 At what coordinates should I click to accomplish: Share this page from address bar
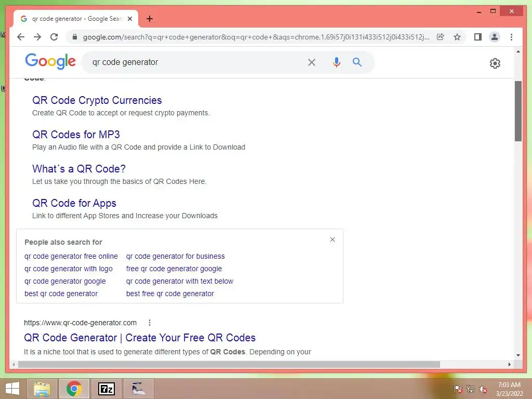441,37
